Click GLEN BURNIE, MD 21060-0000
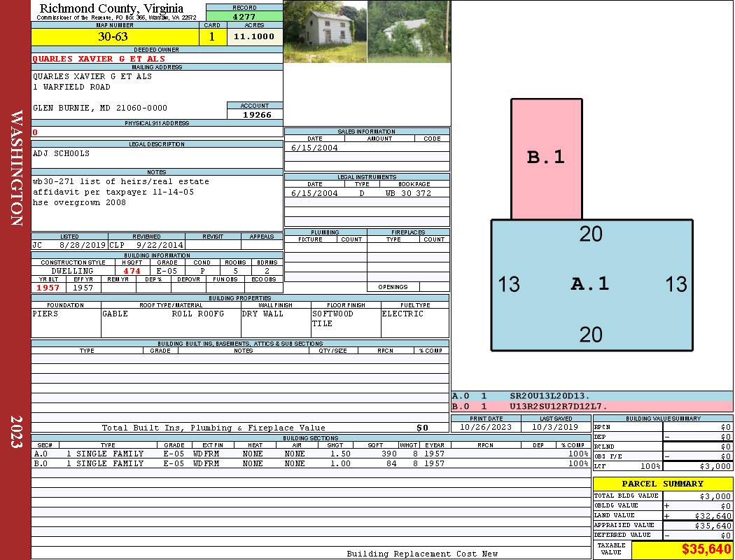Screen dimensions: 735x560 coord(100,108)
